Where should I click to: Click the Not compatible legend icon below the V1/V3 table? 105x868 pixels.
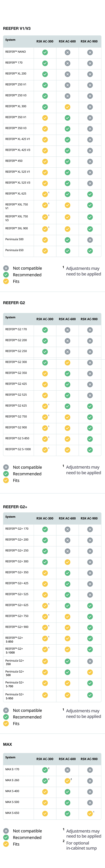point(6,268)
